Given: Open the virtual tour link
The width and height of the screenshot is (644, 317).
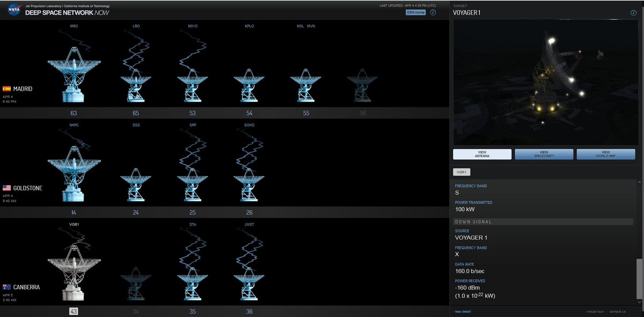Looking at the screenshot, I should (x=595, y=311).
